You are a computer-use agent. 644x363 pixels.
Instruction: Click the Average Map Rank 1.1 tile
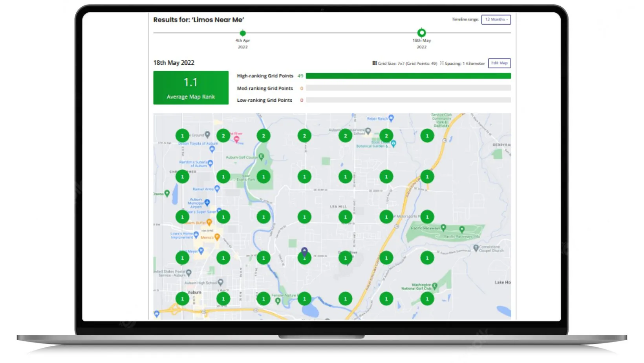coord(191,88)
